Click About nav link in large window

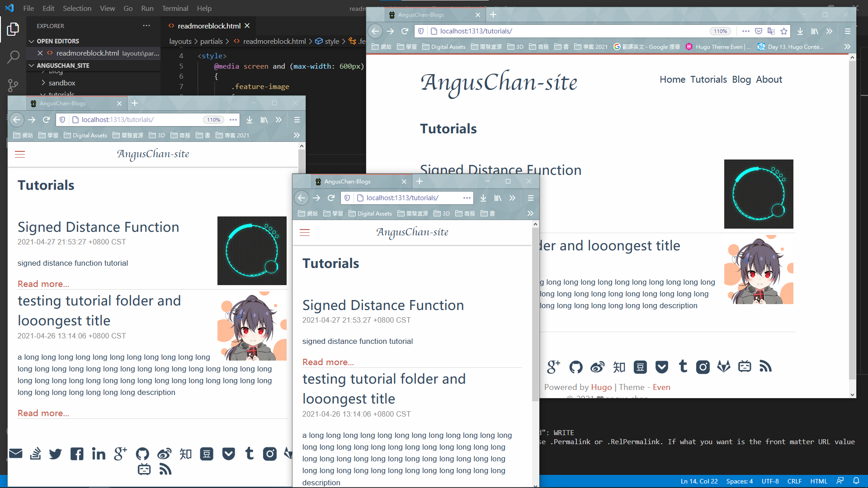tap(769, 80)
